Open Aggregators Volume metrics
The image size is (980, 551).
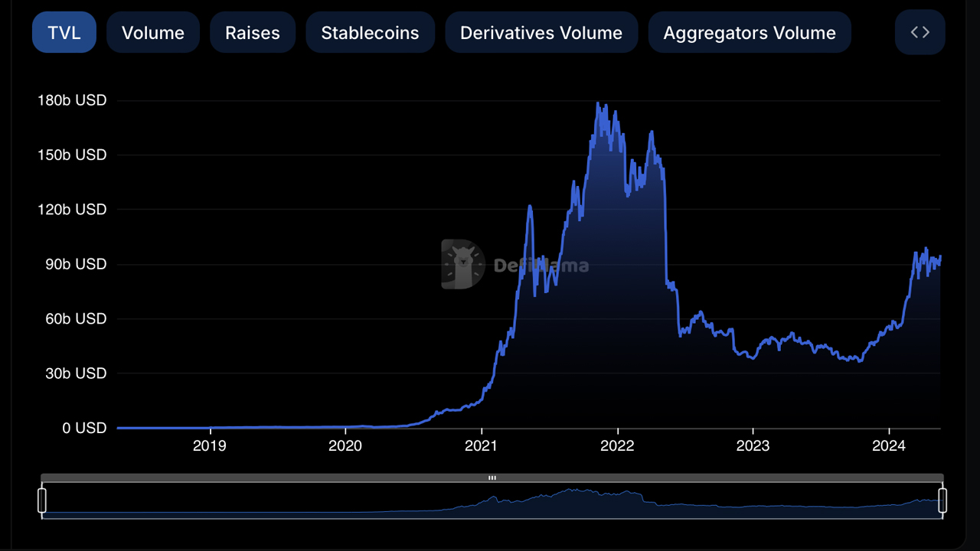click(x=749, y=32)
